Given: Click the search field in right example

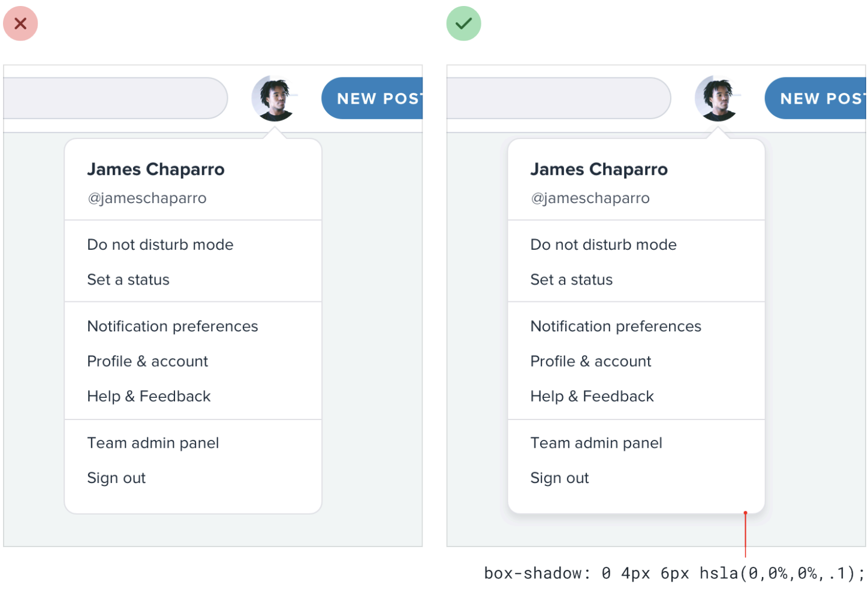Looking at the screenshot, I should [x=557, y=98].
